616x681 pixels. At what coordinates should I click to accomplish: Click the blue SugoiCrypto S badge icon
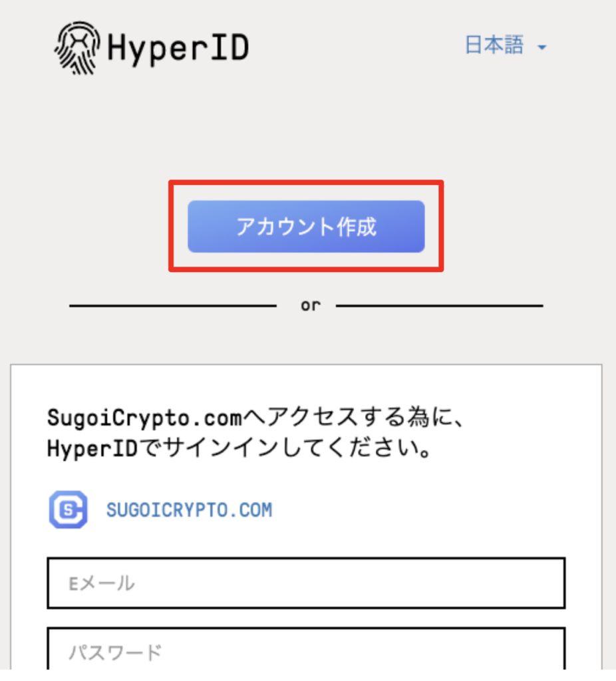pyautogui.click(x=69, y=509)
